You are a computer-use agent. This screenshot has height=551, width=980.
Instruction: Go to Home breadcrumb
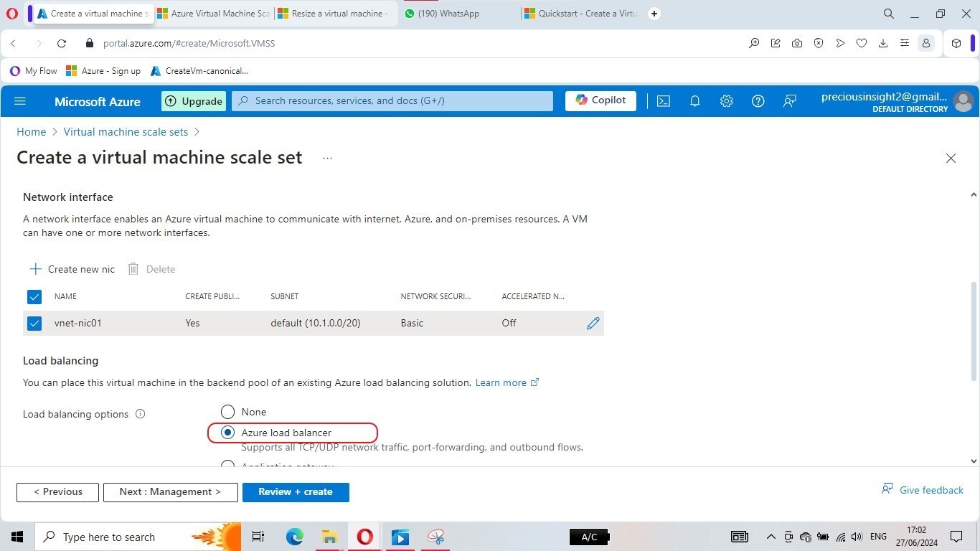pos(32,132)
